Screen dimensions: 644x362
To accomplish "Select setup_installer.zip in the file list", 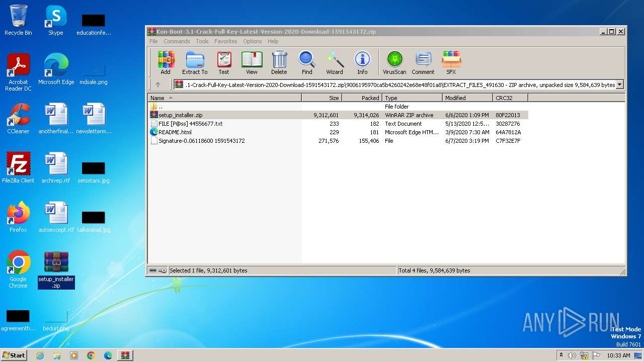I will (338, 115).
